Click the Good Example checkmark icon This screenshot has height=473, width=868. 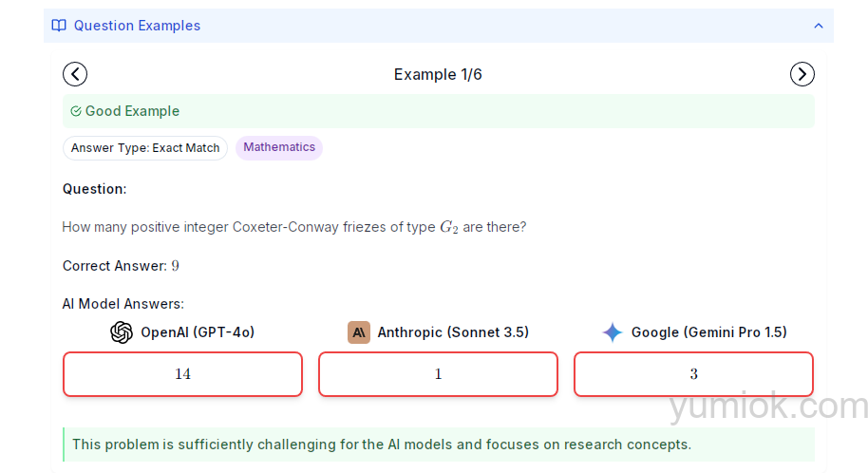pyautogui.click(x=76, y=111)
